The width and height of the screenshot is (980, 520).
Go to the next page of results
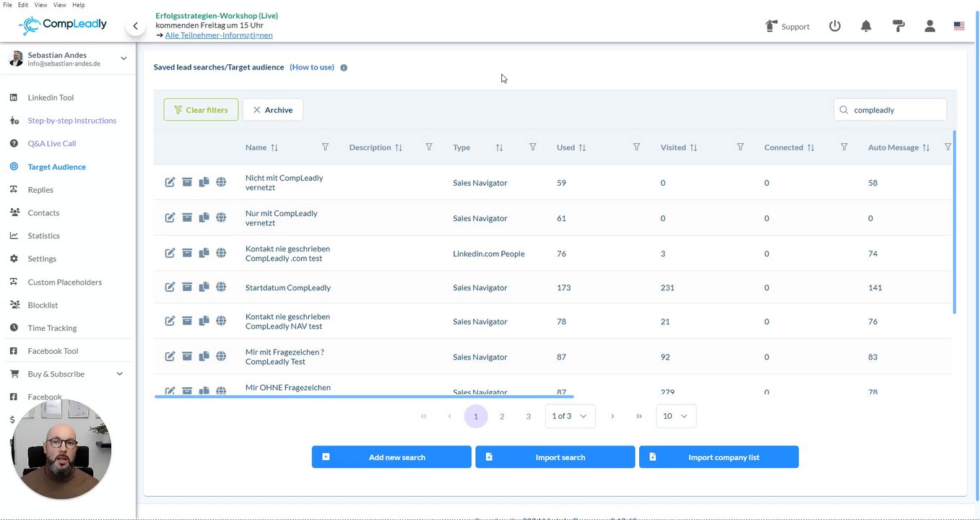(612, 416)
